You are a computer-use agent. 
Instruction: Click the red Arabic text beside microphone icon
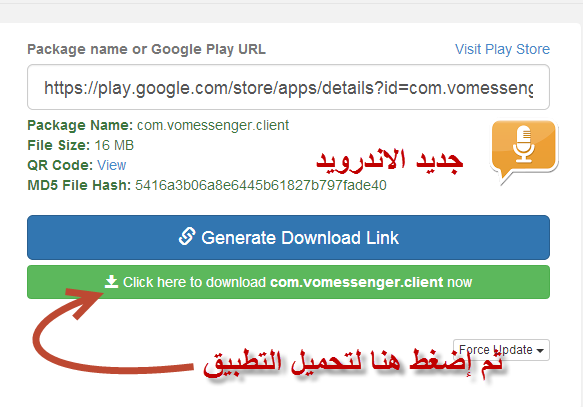[x=389, y=160]
